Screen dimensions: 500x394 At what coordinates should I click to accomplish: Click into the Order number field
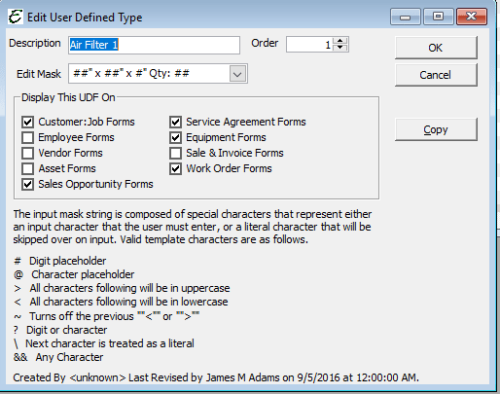[x=310, y=45]
